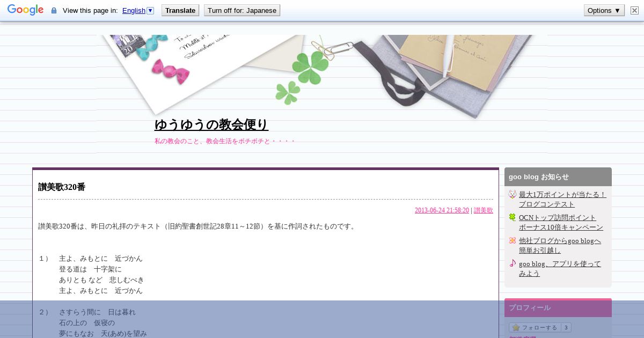The image size is (644, 338).
Task: Click the verse line ありともなど 悲しむべき
Action: click(101, 280)
